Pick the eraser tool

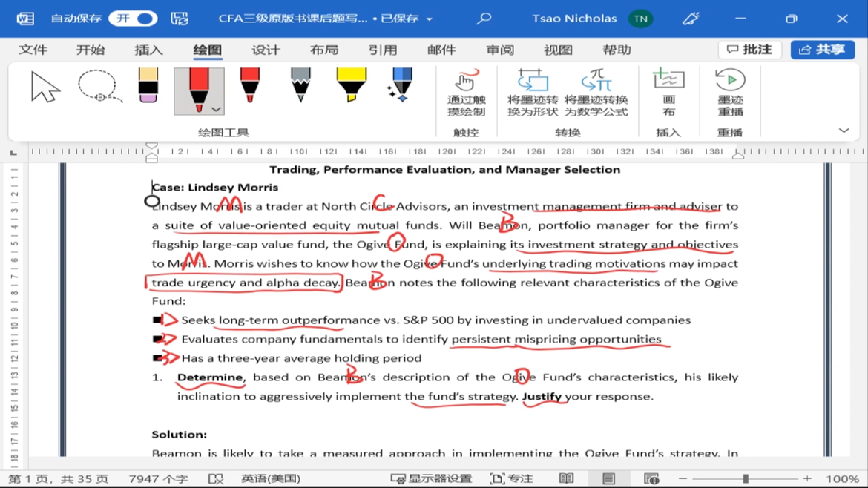click(148, 85)
